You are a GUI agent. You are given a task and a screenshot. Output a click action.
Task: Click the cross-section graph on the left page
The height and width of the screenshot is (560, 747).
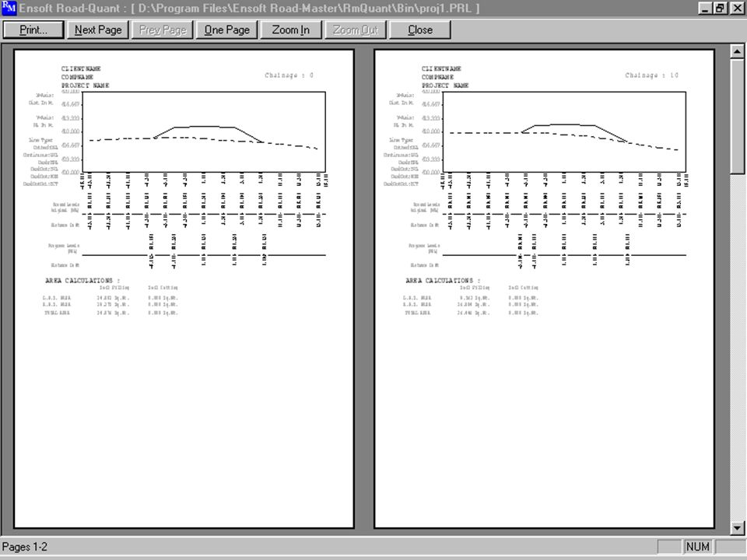tap(204, 132)
